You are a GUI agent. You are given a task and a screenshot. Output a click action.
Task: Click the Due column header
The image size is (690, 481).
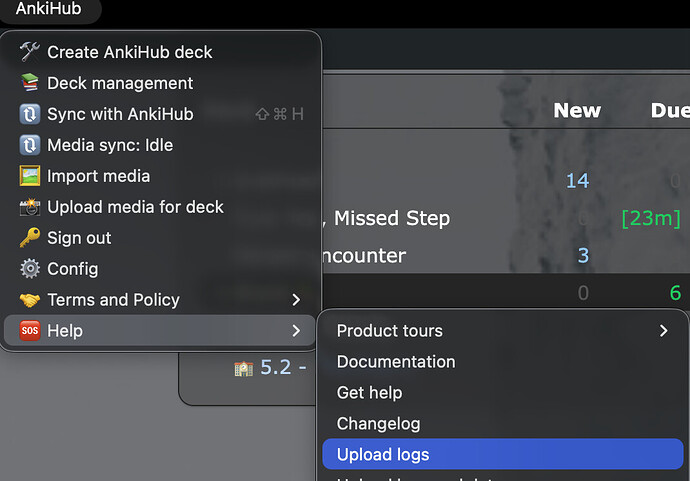click(x=670, y=110)
